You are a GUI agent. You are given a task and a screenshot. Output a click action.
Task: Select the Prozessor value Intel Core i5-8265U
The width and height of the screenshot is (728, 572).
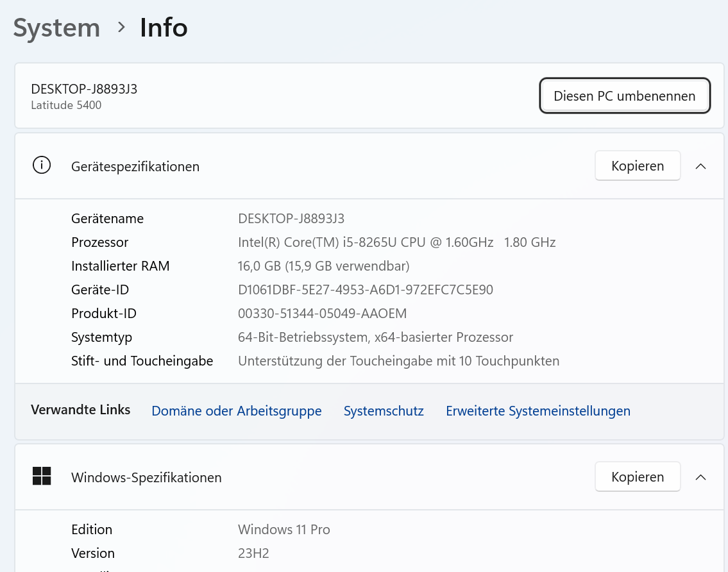click(x=396, y=242)
